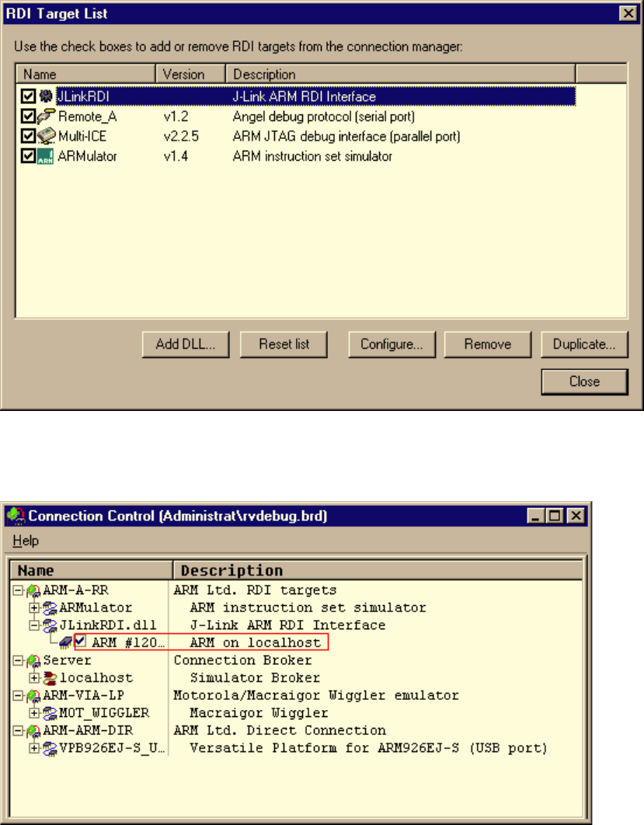Click the ARM-ARM-DIR vehicle icon

pyautogui.click(x=33, y=731)
